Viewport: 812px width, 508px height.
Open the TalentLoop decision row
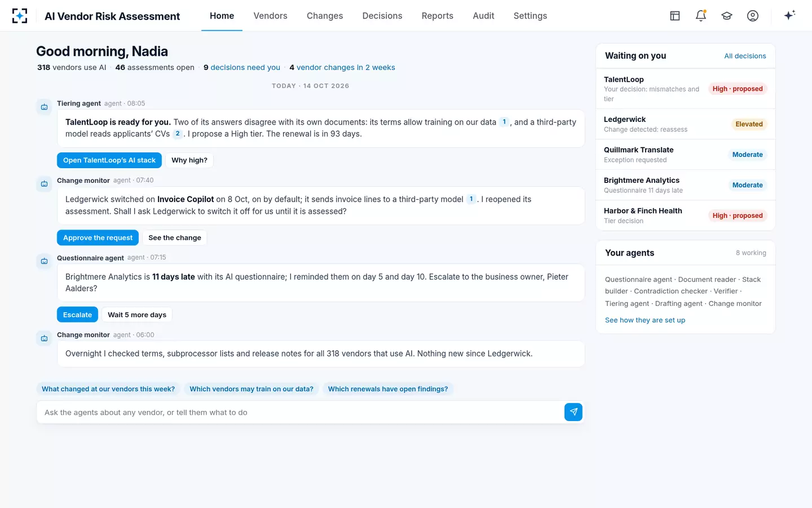click(685, 89)
